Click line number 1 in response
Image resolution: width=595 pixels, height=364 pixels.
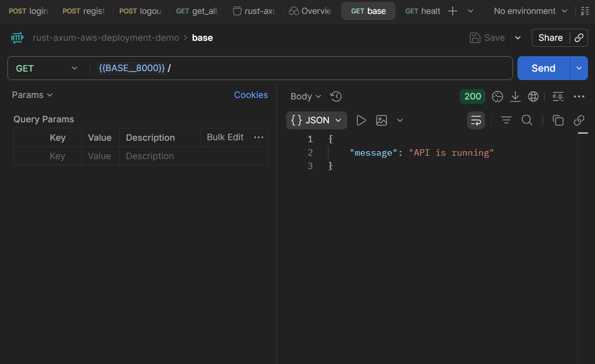pos(310,139)
